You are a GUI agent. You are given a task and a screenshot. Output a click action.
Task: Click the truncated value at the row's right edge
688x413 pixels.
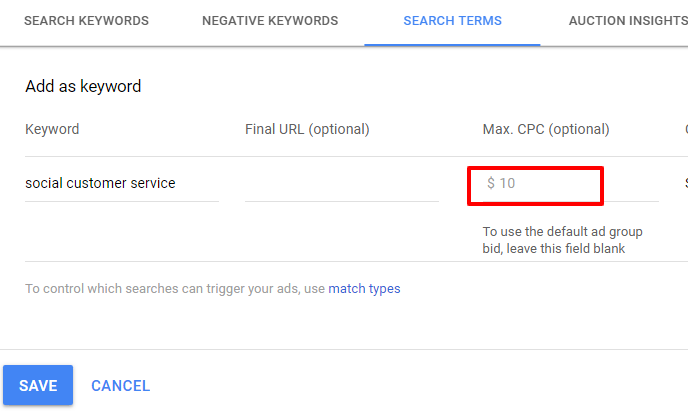point(685,184)
